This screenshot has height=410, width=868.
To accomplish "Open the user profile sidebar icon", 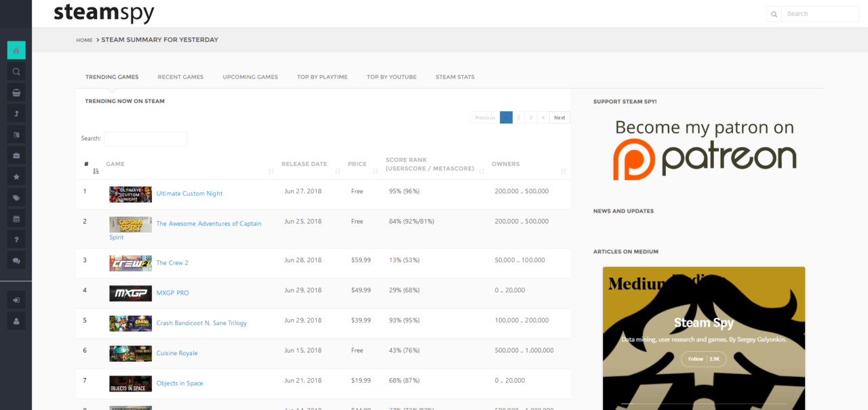I will point(16,321).
